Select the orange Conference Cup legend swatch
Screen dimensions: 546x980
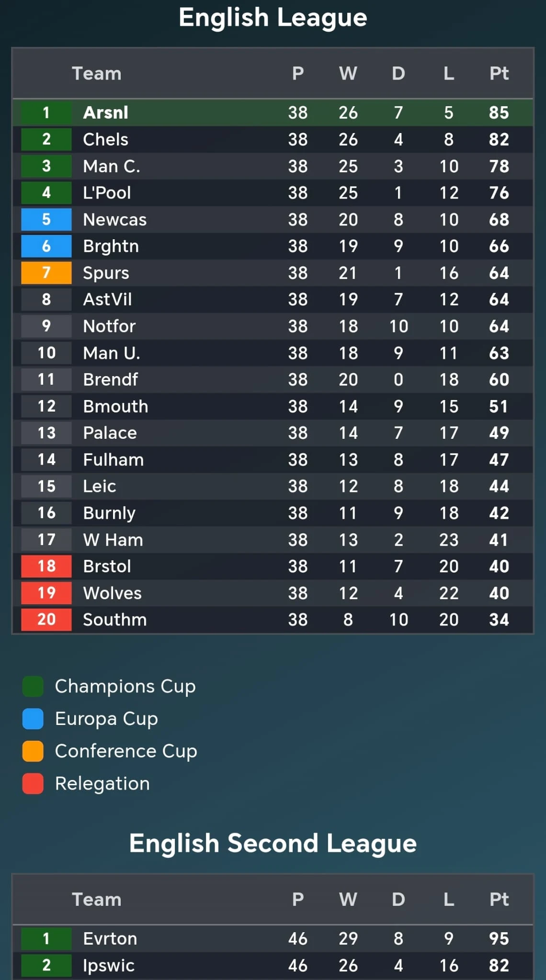pos(33,751)
